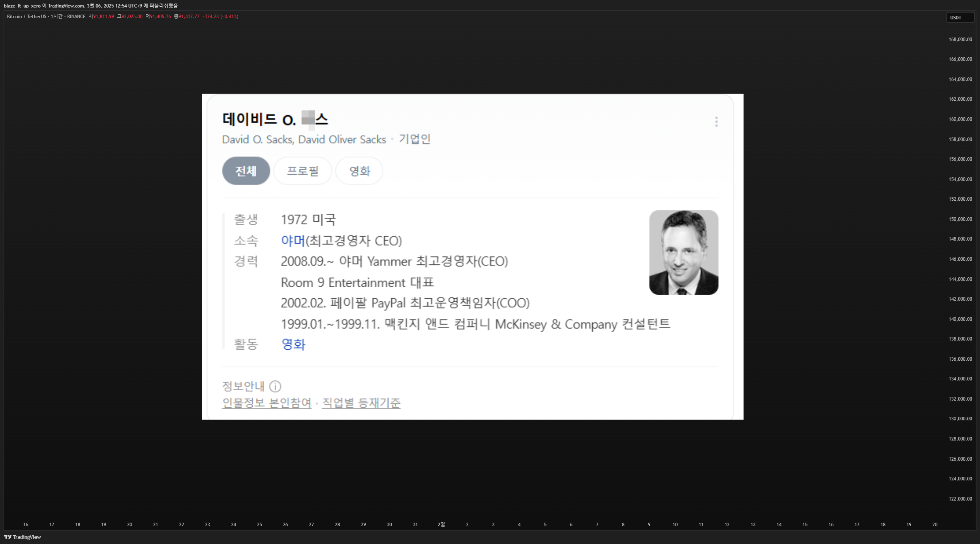Click the 정보안내 info circle icon
980x544 pixels.
tap(275, 386)
